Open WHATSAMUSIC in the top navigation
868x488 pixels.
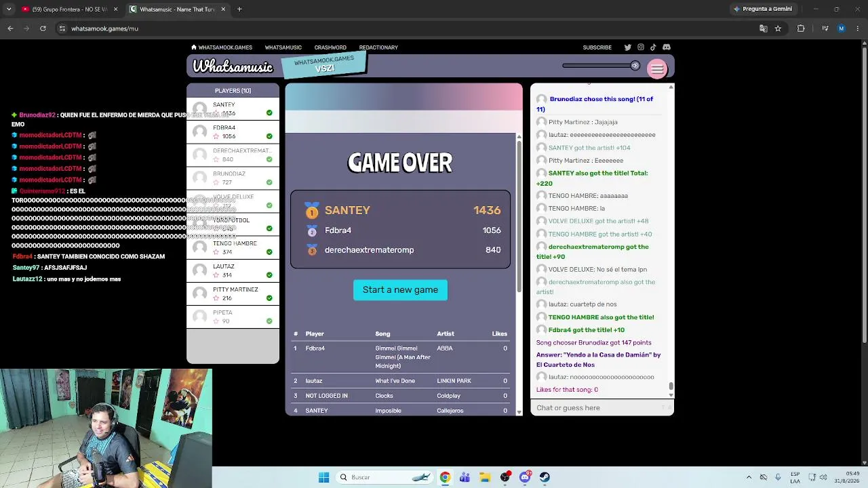(x=283, y=47)
